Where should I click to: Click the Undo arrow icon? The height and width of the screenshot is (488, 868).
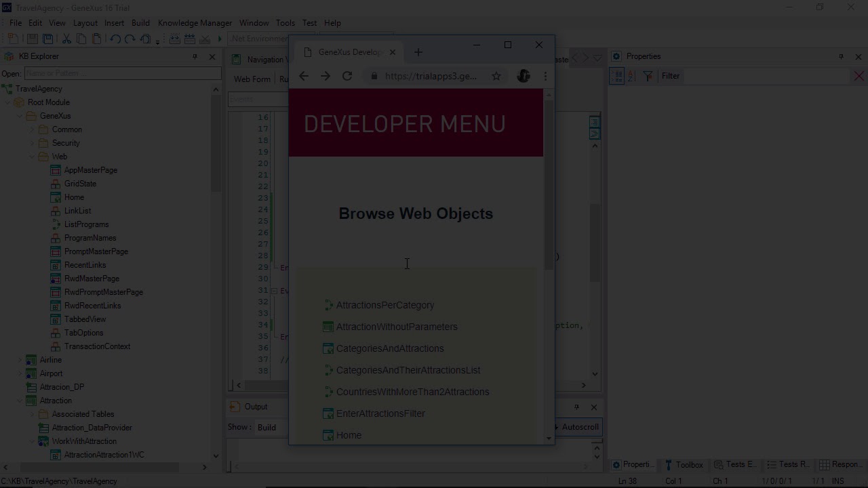point(115,39)
